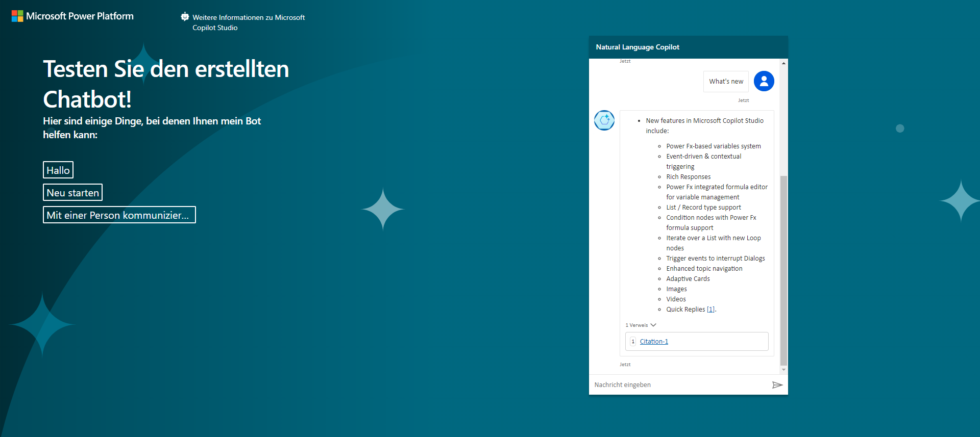Image resolution: width=980 pixels, height=437 pixels.
Task: Click the scroll down arrow in chat
Action: [x=783, y=370]
